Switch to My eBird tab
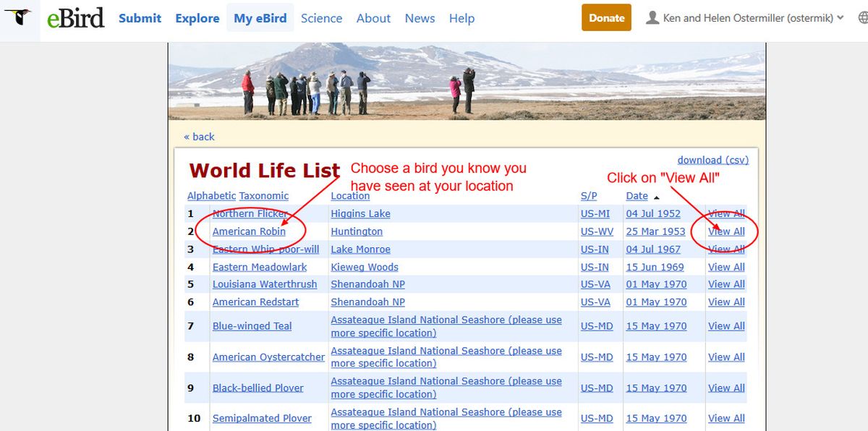This screenshot has height=431, width=868. point(261,18)
